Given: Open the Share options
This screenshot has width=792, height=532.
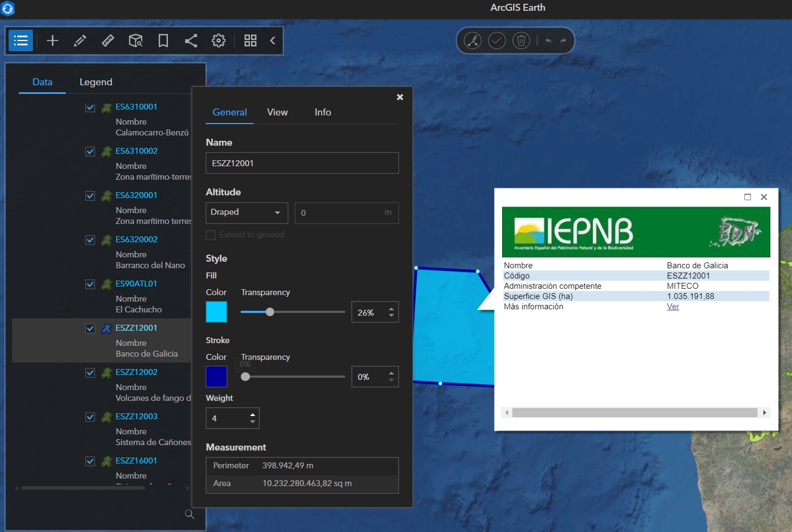Looking at the screenshot, I should [x=191, y=40].
